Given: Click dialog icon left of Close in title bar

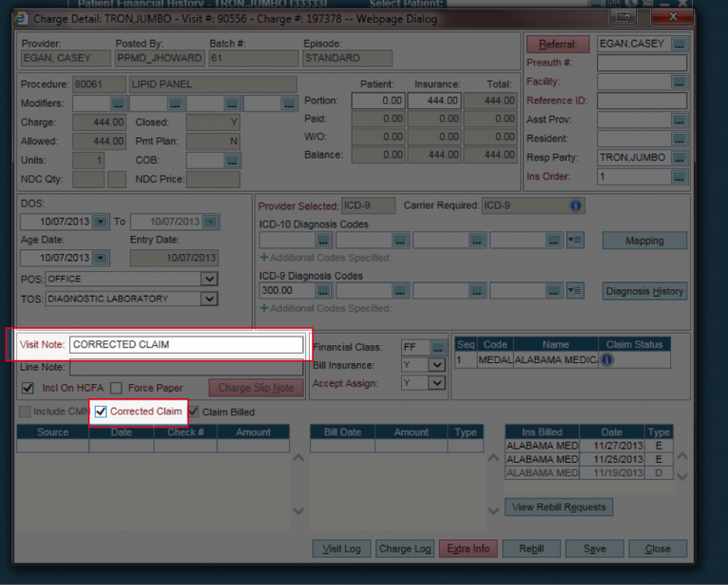Looking at the screenshot, I should tap(623, 17).
